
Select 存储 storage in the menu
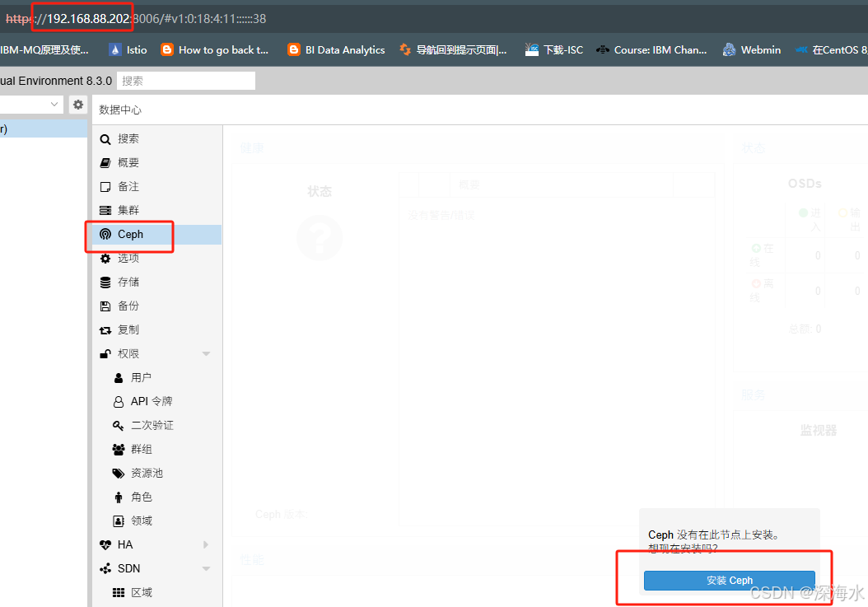(157, 282)
